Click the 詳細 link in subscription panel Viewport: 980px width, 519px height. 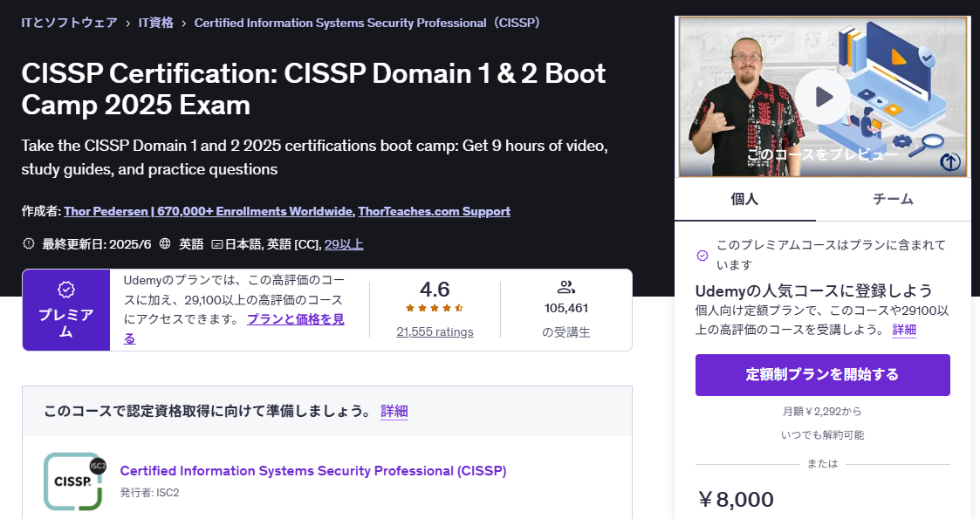tap(904, 330)
